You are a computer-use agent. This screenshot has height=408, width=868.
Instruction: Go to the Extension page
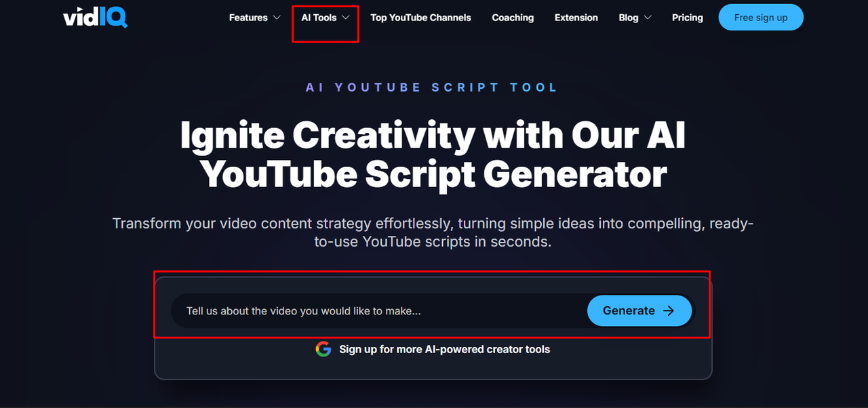click(576, 18)
